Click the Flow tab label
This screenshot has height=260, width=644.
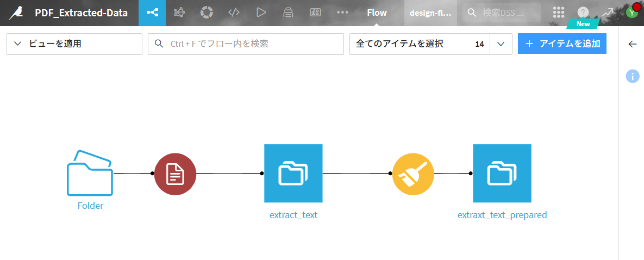coord(377,13)
